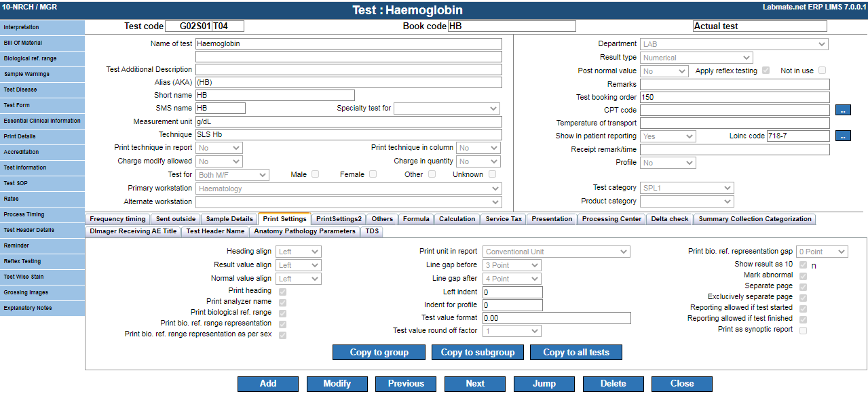868x394 pixels.
Task: Open Sample Warnings sidebar item
Action: [42, 74]
